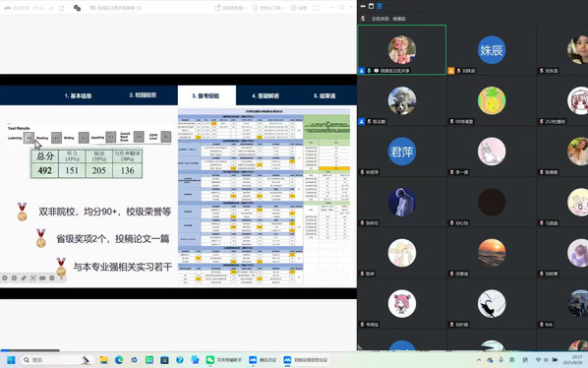Select the 姝辰 participant tile
Viewport: 588px width, 368px height.
[492, 50]
